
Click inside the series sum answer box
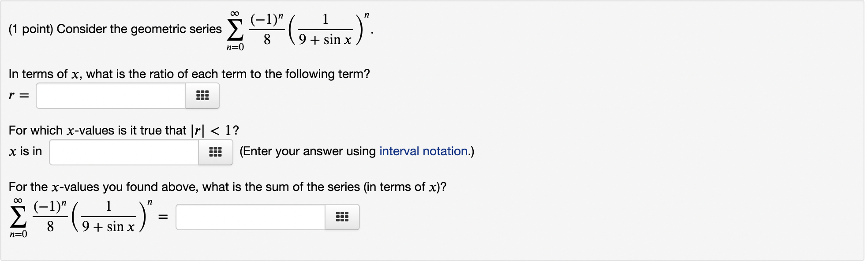pyautogui.click(x=249, y=217)
